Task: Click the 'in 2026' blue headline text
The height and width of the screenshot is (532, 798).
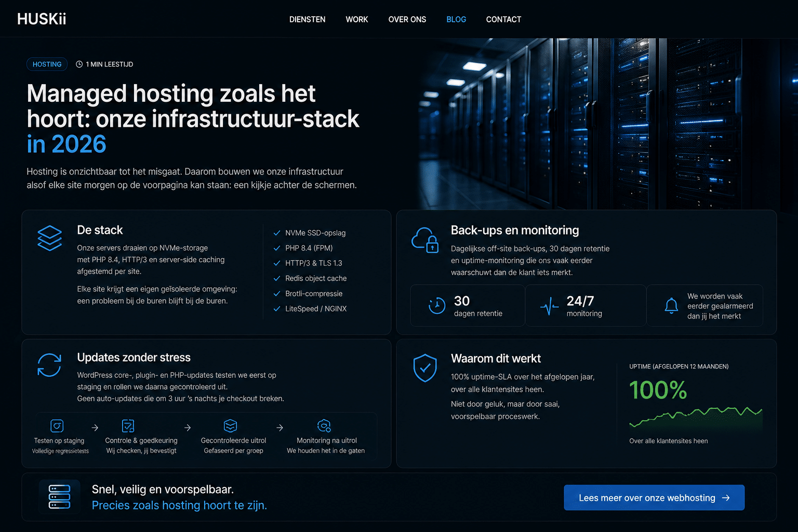Action: (66, 144)
